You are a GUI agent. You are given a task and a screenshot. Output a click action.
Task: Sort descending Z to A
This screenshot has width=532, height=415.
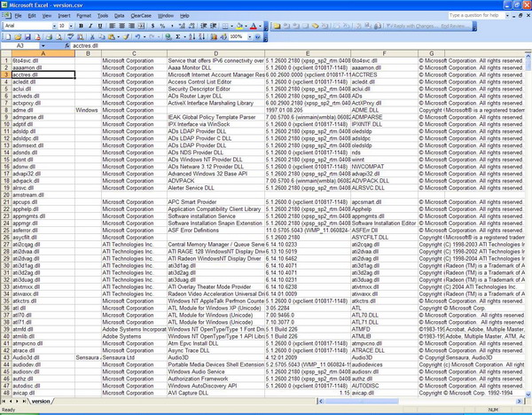tap(201, 37)
